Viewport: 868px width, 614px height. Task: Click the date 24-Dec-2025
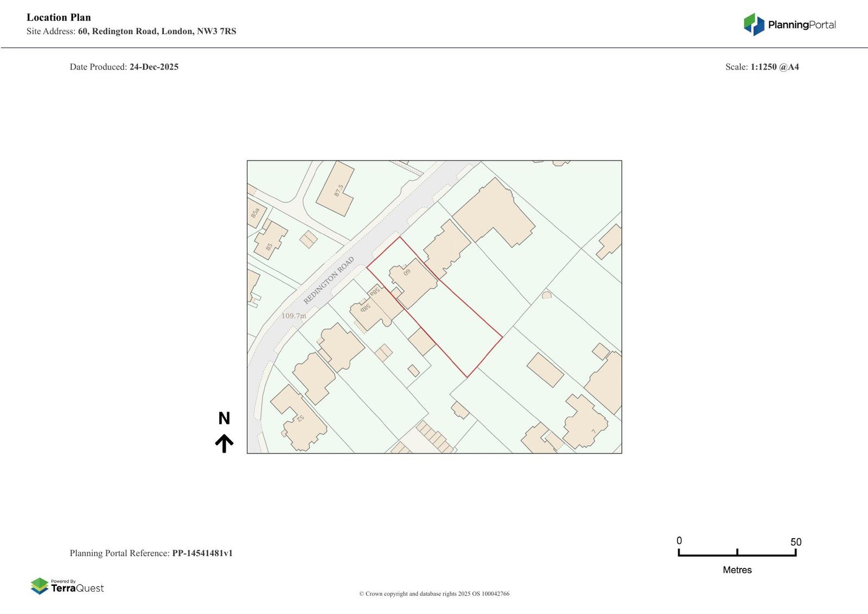[154, 67]
